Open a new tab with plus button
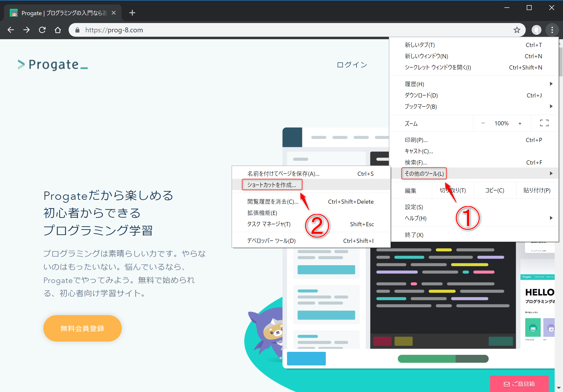The image size is (563, 392). pos(132,13)
